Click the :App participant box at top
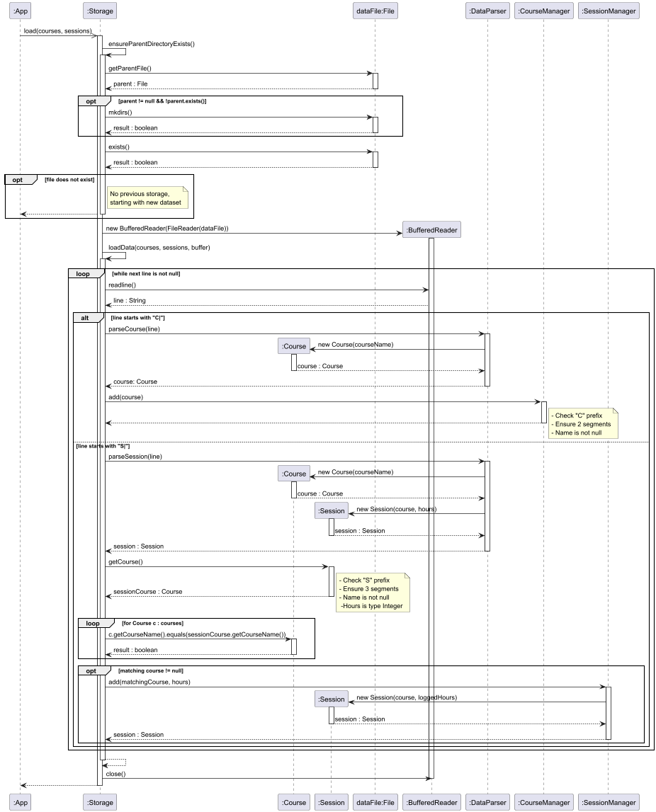The width and height of the screenshot is (656, 812). click(20, 11)
